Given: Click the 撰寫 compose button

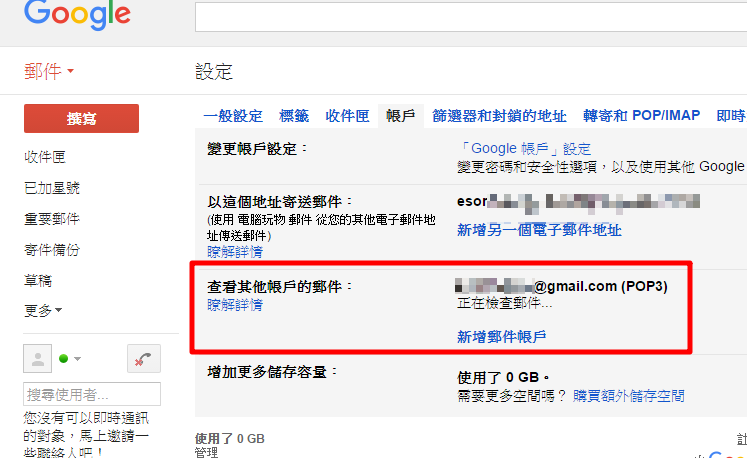Looking at the screenshot, I should [81, 118].
